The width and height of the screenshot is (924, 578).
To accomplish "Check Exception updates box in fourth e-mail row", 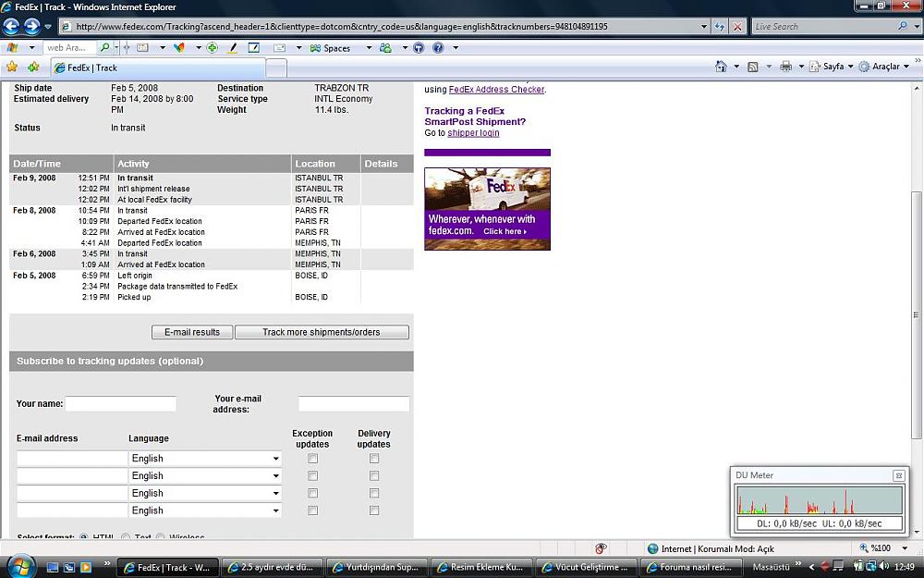I will (313, 510).
